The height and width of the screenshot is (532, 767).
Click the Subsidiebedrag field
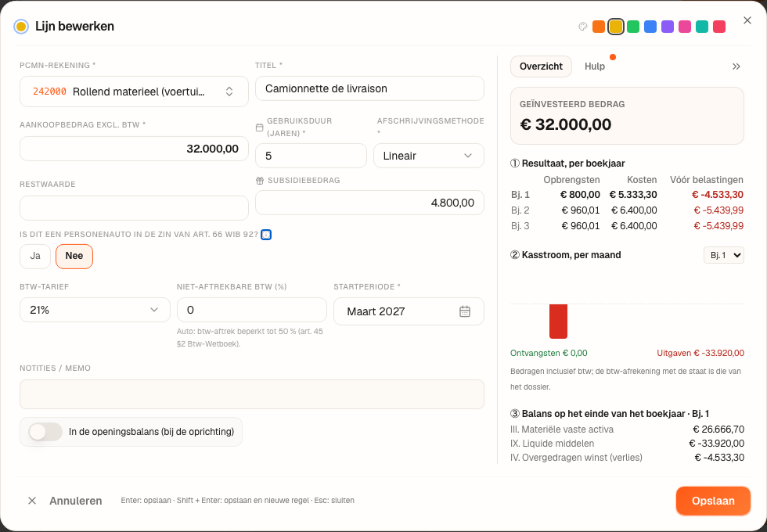point(369,203)
